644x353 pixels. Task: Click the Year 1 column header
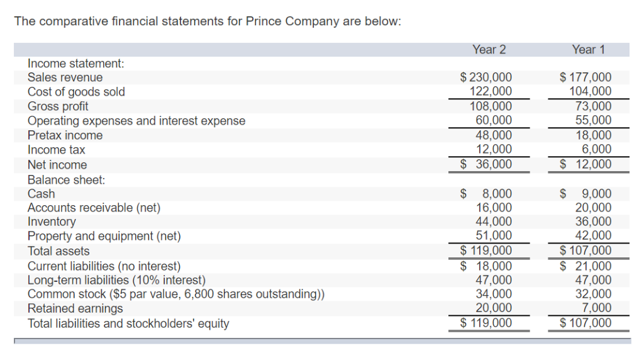point(588,50)
